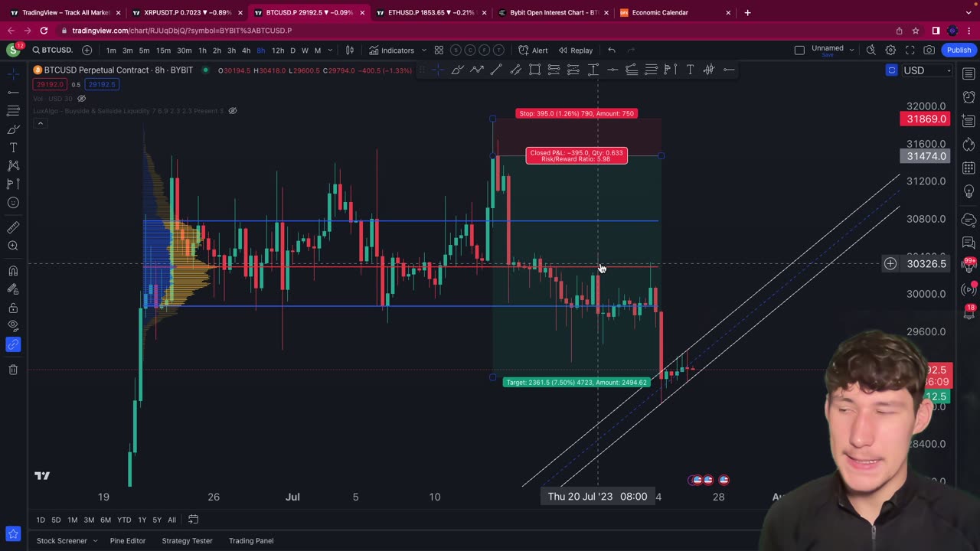Viewport: 980px width, 551px height.
Task: Toggle visibility of Vol USD indicator
Action: (82, 98)
